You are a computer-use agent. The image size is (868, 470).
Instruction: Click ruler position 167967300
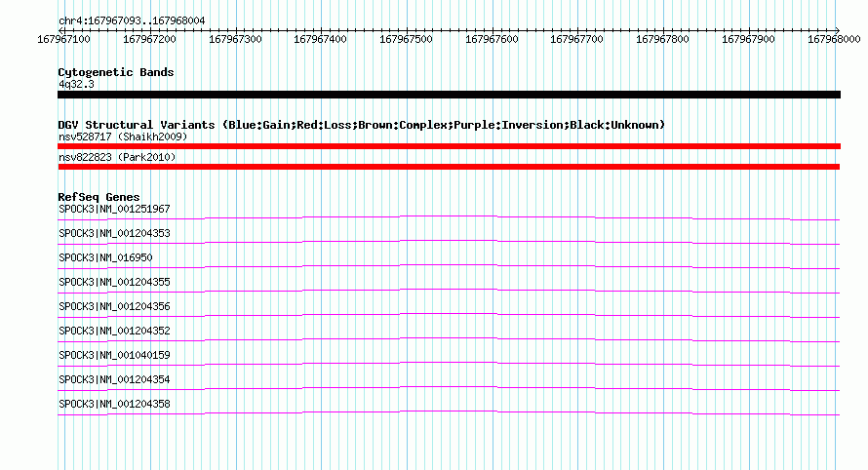(235, 39)
